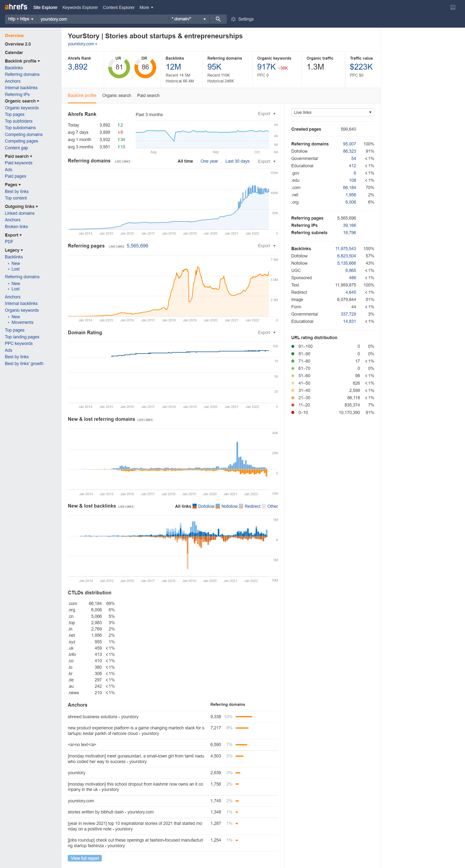Click the 0–10 URL rating row
465x868 pixels.
click(x=332, y=413)
